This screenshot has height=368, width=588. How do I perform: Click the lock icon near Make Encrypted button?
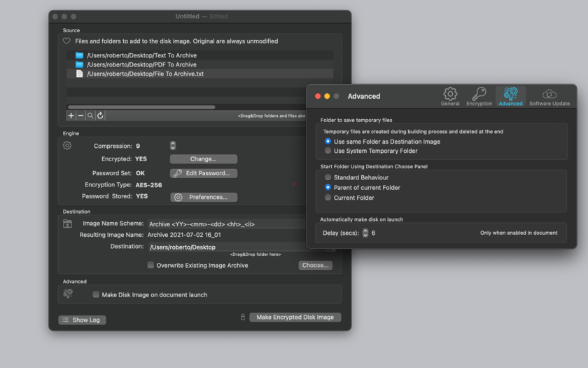pyautogui.click(x=243, y=317)
